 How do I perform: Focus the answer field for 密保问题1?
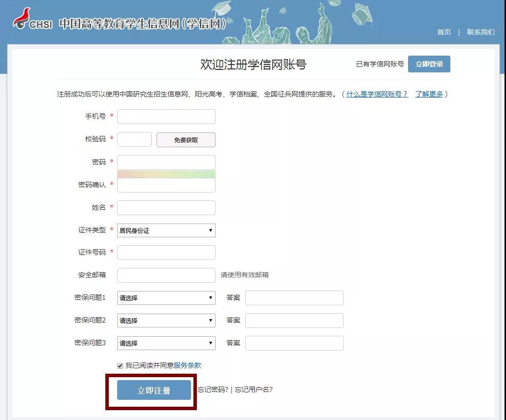294,298
